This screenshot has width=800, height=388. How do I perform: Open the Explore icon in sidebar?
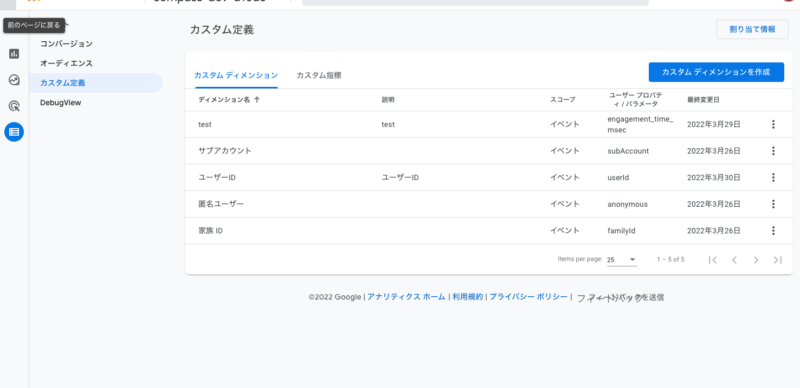(14, 80)
